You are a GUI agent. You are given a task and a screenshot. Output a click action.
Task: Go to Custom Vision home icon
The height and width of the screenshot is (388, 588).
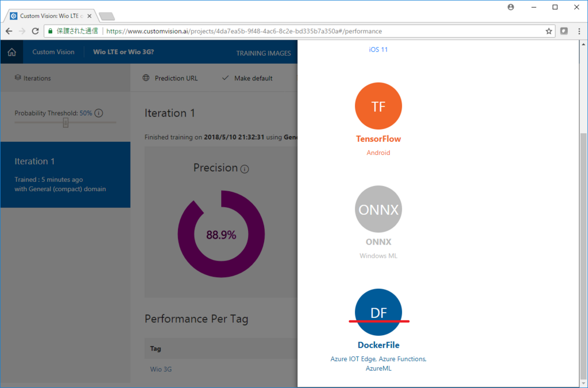pyautogui.click(x=11, y=52)
